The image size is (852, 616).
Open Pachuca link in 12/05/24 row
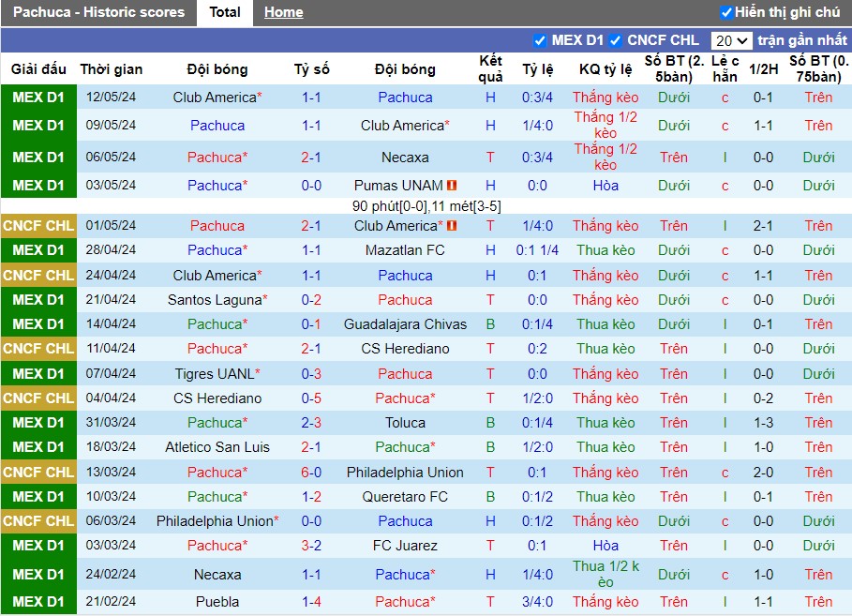[x=405, y=98]
